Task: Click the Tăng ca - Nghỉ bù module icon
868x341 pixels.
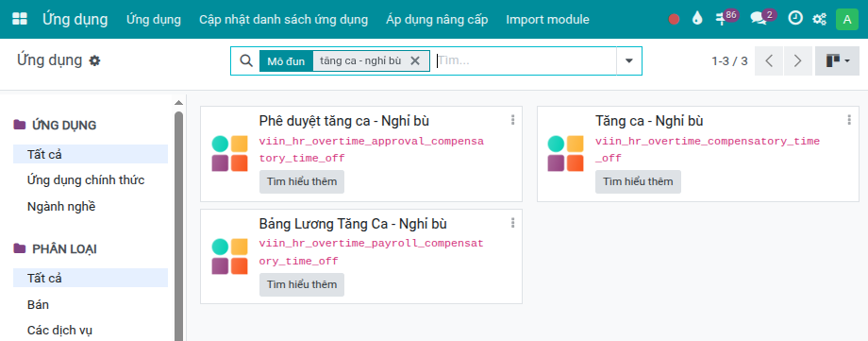Action: point(566,153)
